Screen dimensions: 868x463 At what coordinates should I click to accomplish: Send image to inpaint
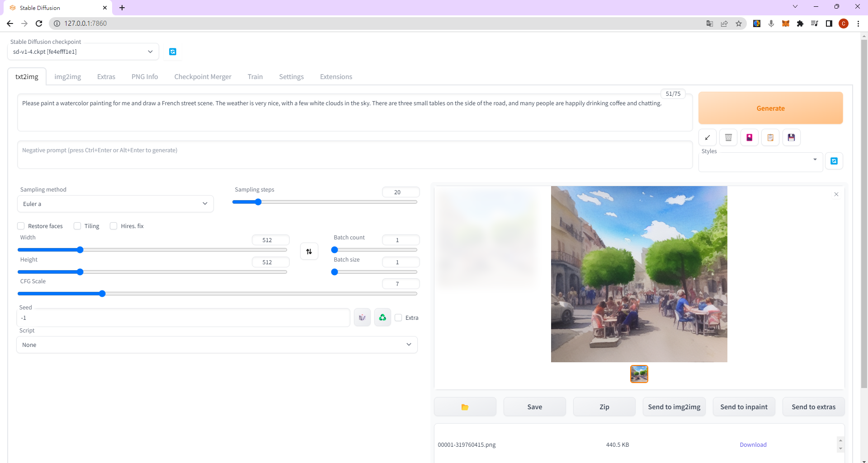tap(744, 407)
